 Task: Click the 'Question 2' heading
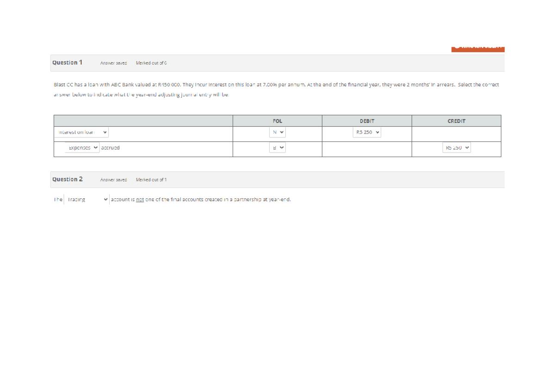(x=68, y=179)
